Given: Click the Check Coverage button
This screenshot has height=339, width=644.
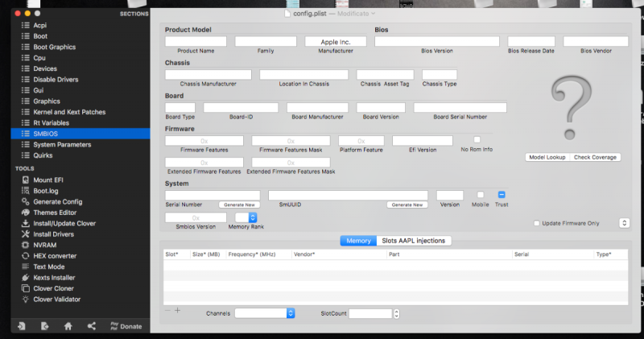Looking at the screenshot, I should pos(595,157).
